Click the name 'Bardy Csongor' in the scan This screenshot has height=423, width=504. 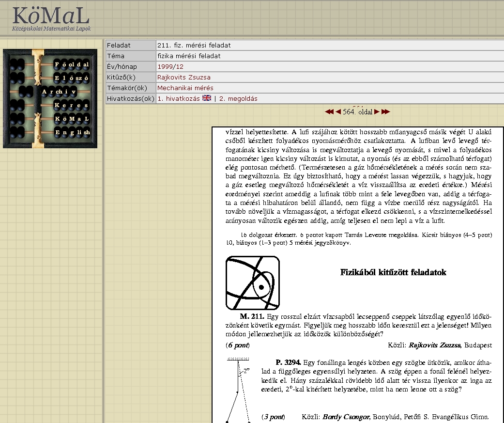pos(346,417)
